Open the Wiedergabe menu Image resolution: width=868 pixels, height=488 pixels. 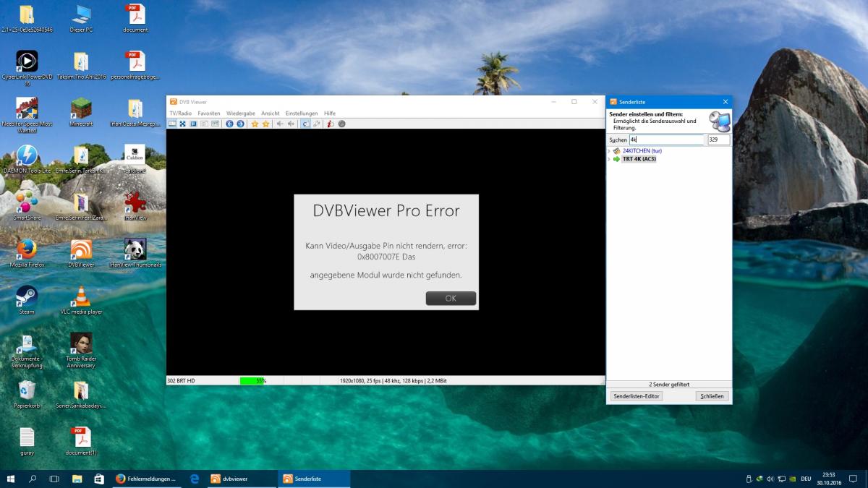click(x=240, y=114)
